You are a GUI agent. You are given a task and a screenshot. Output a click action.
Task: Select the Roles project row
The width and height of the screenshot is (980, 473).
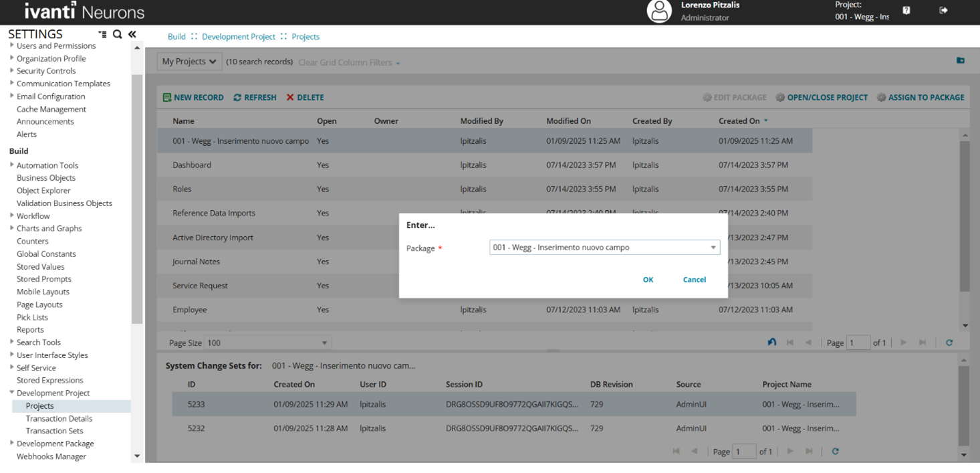[x=485, y=189]
